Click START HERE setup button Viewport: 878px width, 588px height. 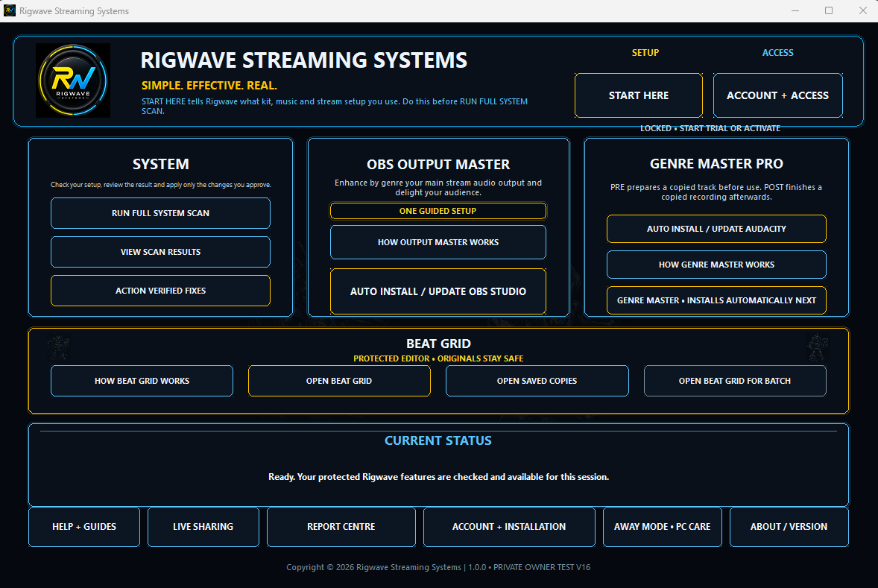[638, 95]
